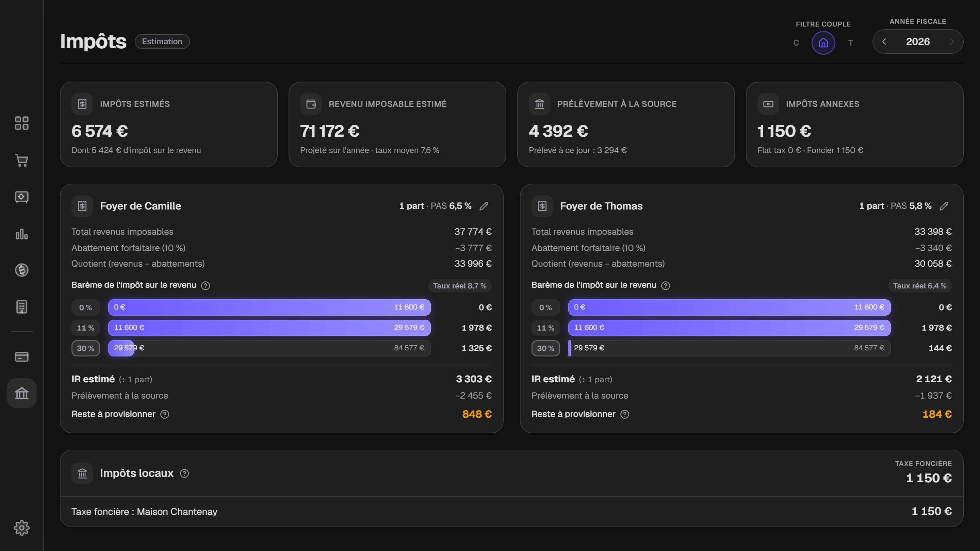
Task: Open the Prélèvement à la source card
Action: 626,125
